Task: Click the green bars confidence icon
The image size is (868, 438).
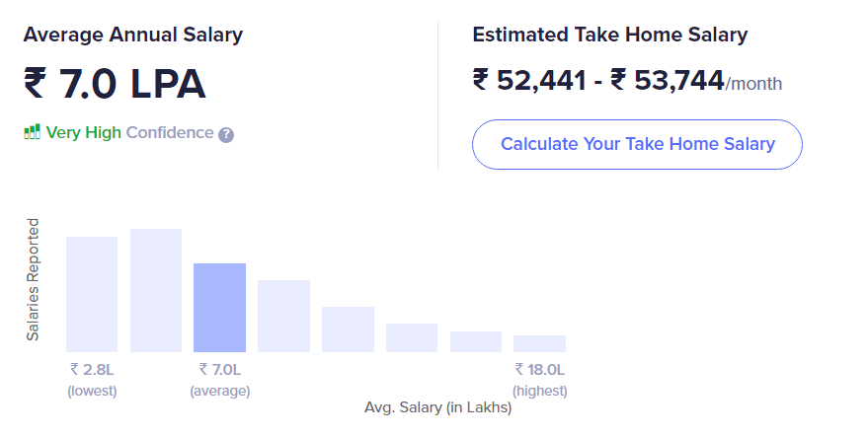Action: [32, 132]
